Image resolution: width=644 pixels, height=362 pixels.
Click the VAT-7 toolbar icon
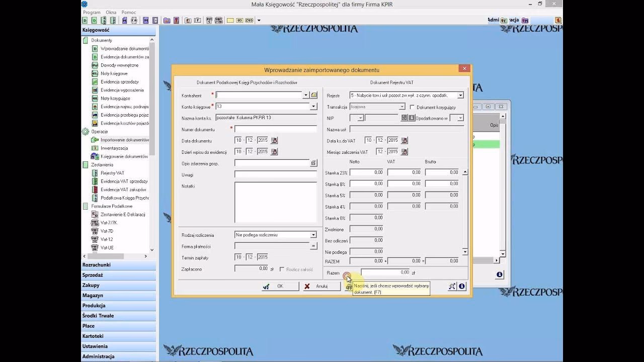pyautogui.click(x=218, y=21)
